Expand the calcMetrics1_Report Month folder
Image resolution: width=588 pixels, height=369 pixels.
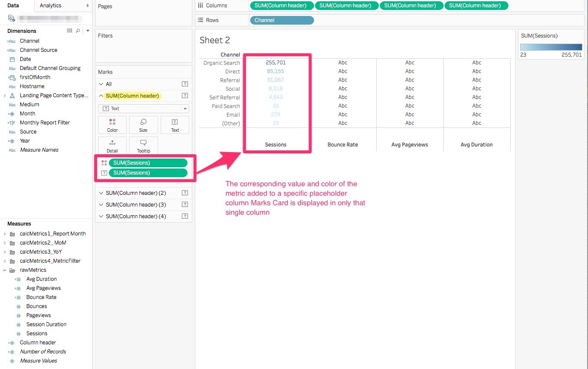tap(4, 233)
